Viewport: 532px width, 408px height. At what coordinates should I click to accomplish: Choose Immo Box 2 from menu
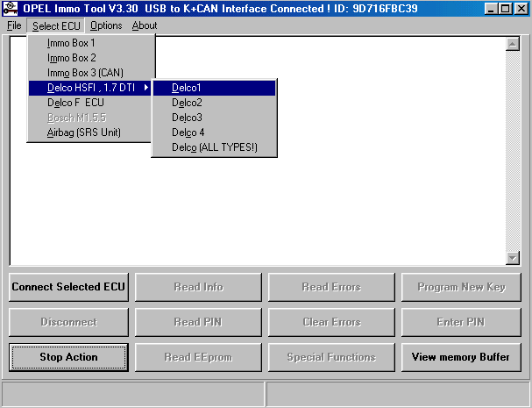tap(91, 58)
